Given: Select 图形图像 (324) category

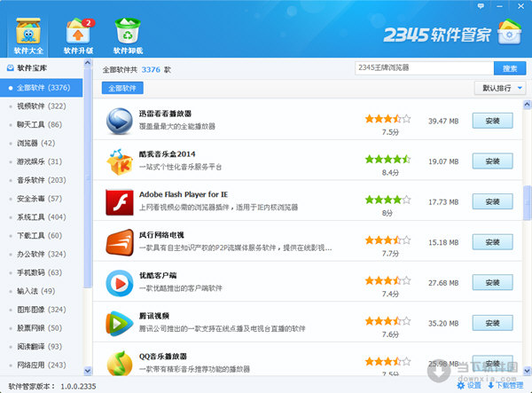Looking at the screenshot, I should click(41, 310).
